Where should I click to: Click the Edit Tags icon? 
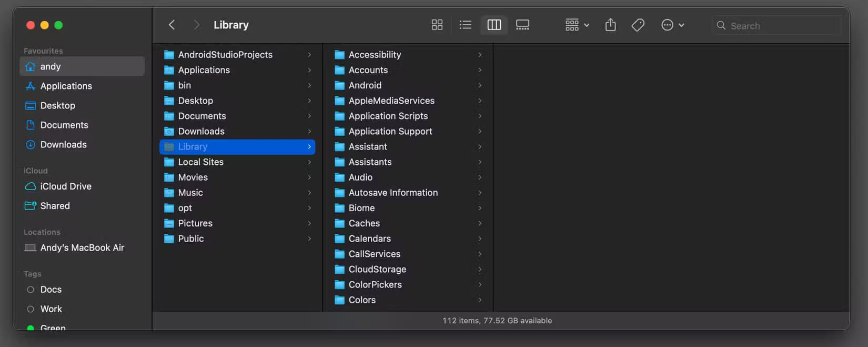click(638, 25)
